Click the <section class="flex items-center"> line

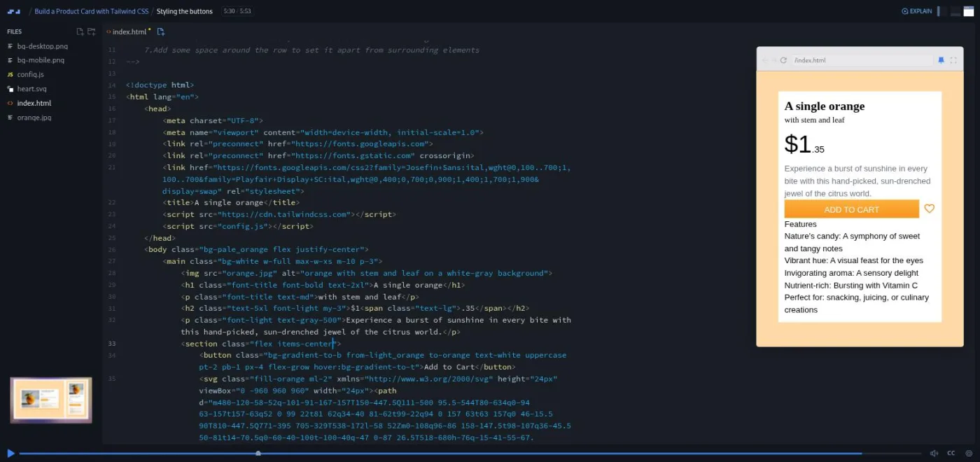260,344
